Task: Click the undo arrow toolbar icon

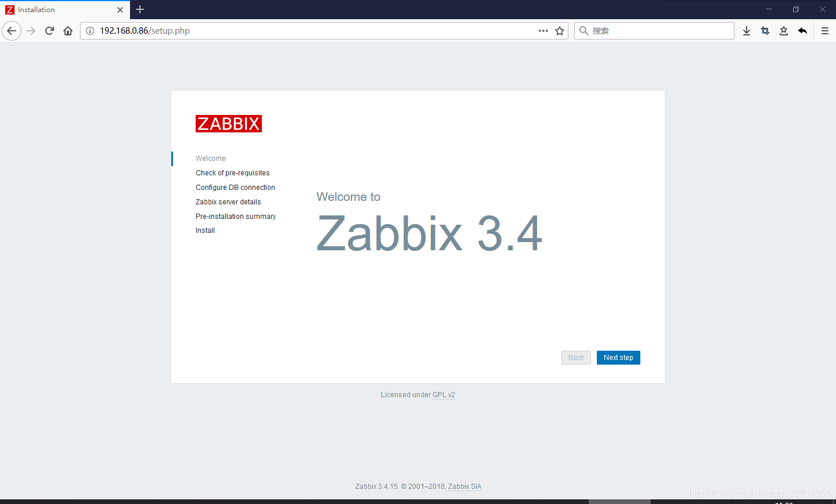Action: pyautogui.click(x=802, y=31)
